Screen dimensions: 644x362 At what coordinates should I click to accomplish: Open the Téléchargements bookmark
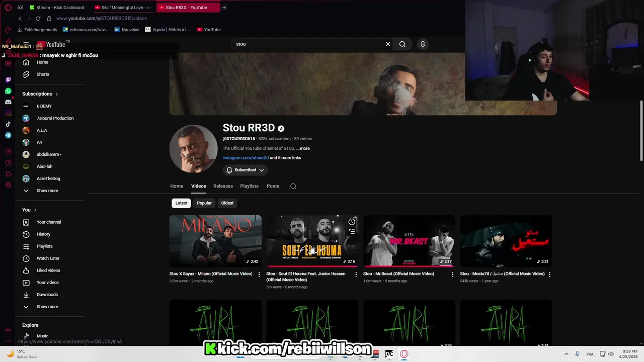37,30
